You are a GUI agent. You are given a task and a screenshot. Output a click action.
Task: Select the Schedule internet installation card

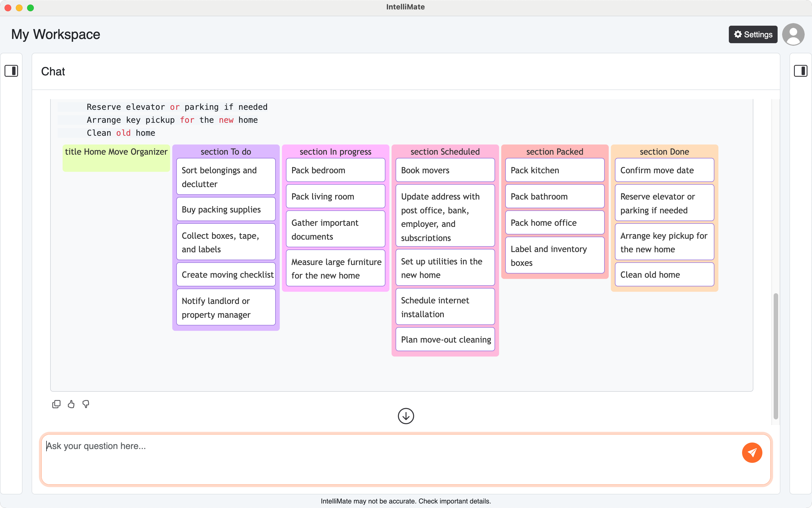click(445, 307)
